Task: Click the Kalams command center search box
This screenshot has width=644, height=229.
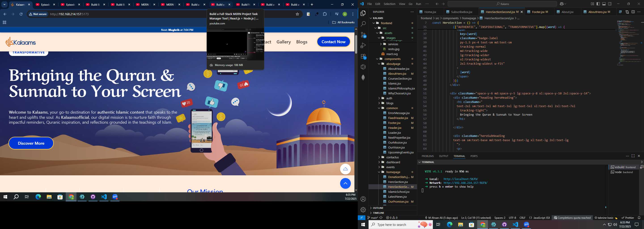Action: coord(502,4)
